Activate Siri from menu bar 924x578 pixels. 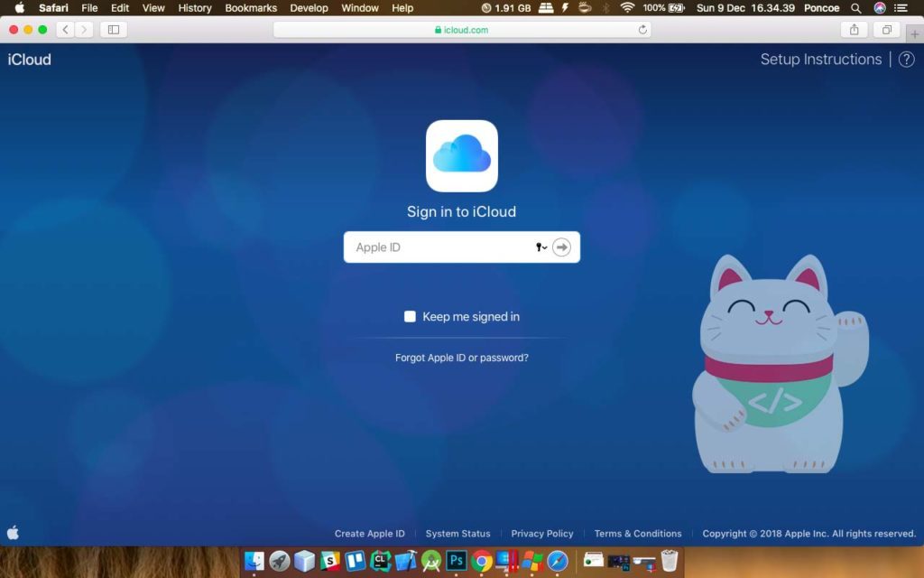click(x=879, y=8)
